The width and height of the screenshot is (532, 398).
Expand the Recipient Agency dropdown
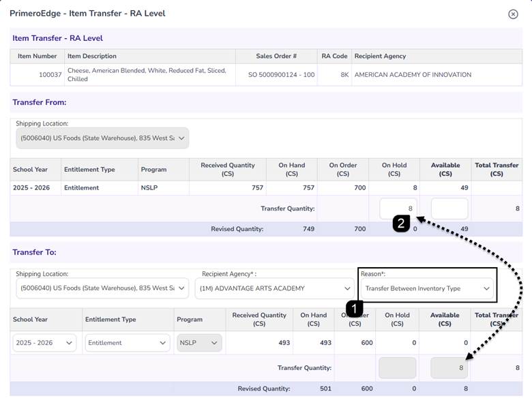tap(274, 288)
